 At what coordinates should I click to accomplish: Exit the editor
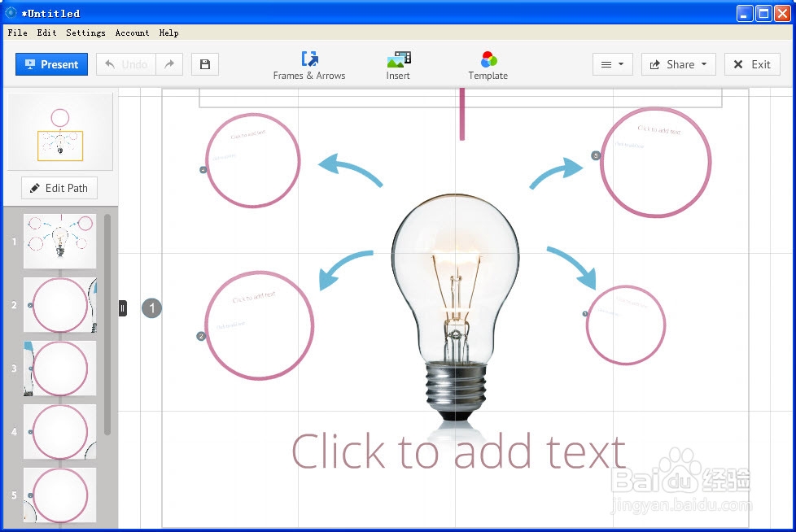[752, 64]
